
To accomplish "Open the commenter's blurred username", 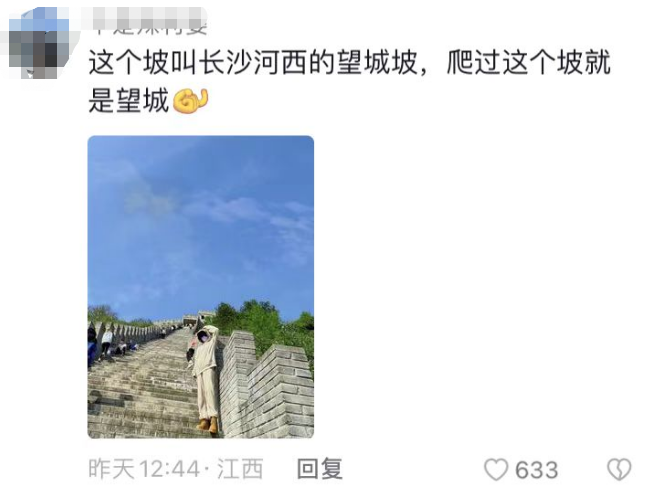I will point(150,20).
